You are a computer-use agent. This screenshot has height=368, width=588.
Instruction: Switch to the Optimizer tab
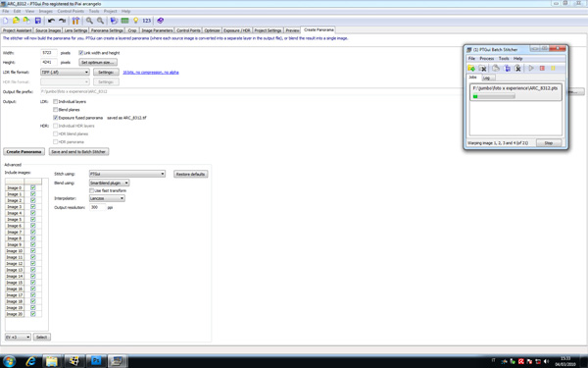pyautogui.click(x=212, y=30)
